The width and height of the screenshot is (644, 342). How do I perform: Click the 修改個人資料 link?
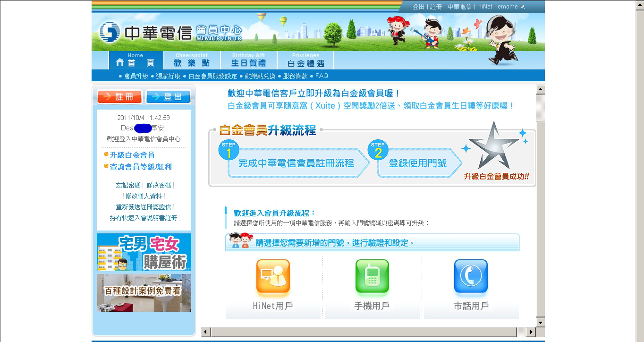(144, 196)
